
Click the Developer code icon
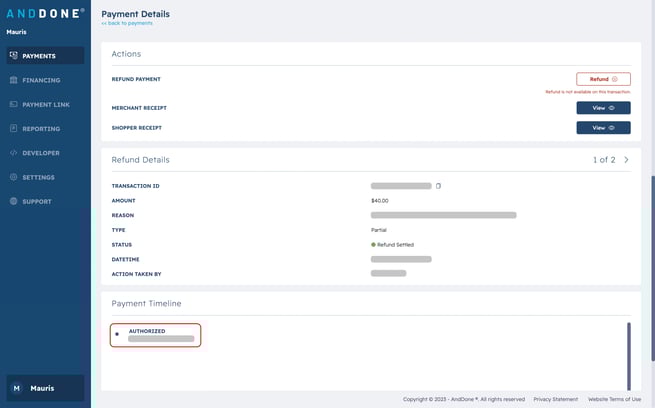13,153
